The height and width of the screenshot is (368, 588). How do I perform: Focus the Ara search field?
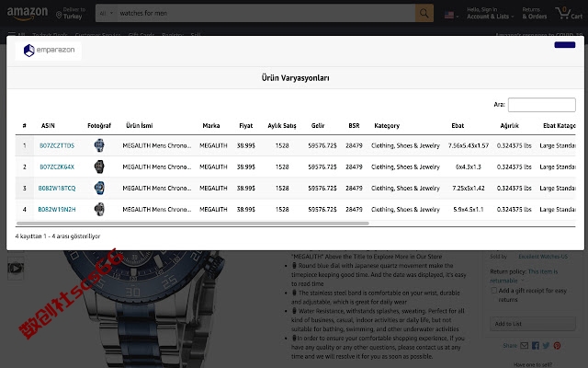pyautogui.click(x=541, y=105)
